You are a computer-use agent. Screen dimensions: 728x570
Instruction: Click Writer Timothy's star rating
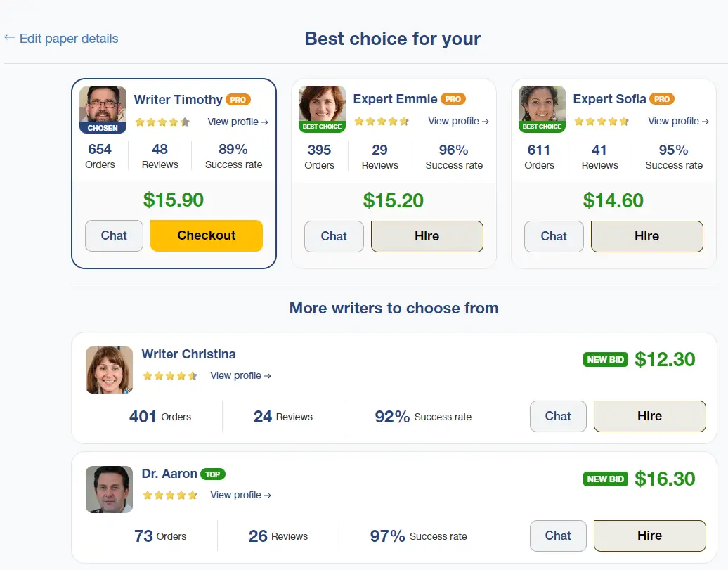[x=162, y=122]
